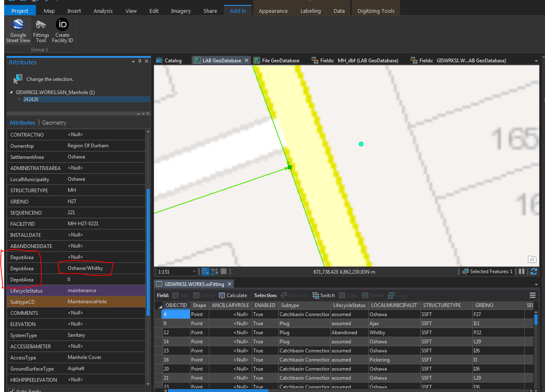Open the File GeoDatabase view tab

pyautogui.click(x=280, y=61)
